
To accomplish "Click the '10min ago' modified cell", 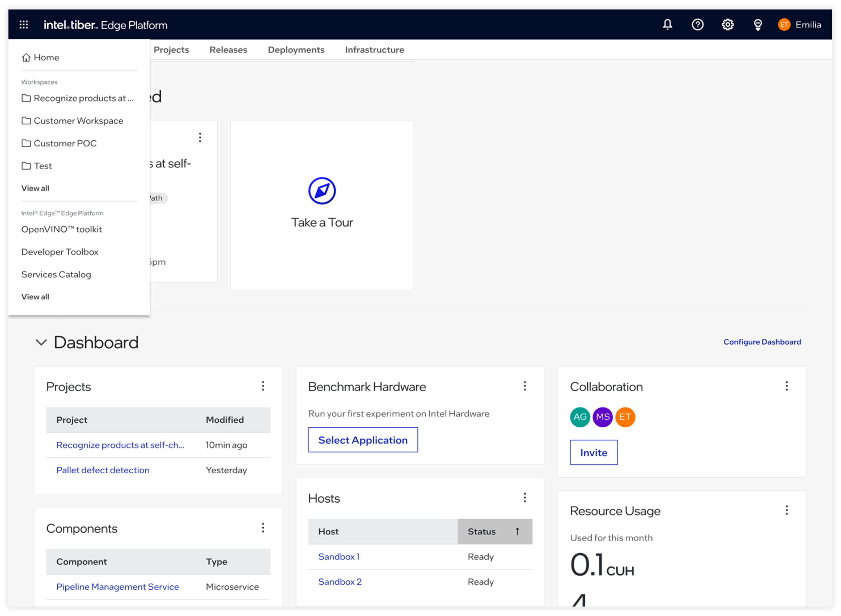I will click(226, 445).
